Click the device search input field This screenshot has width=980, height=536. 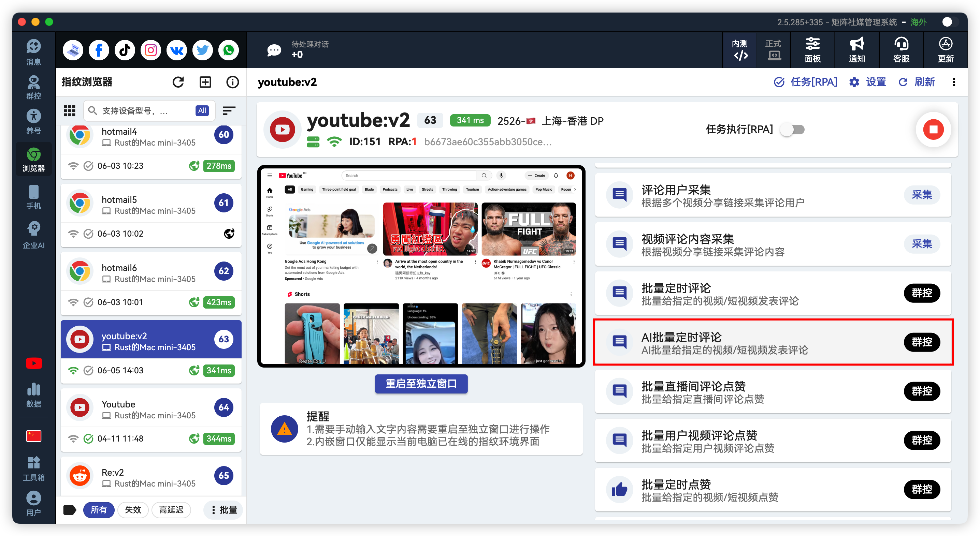149,110
